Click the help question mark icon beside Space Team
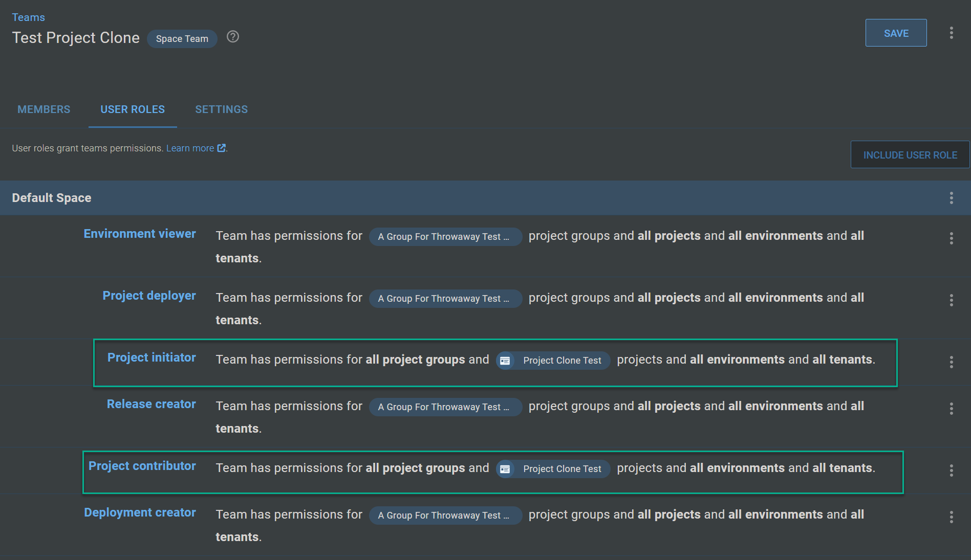The width and height of the screenshot is (971, 560). (x=232, y=36)
